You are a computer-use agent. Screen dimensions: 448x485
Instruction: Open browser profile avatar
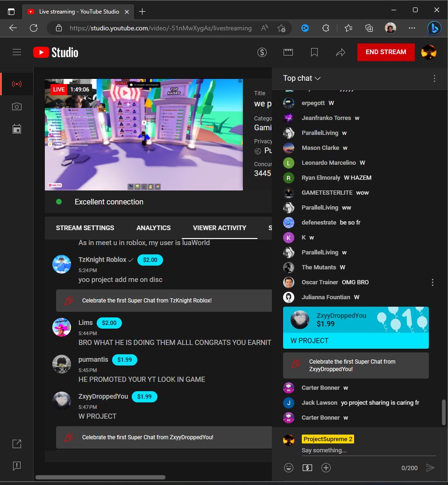pos(391,28)
